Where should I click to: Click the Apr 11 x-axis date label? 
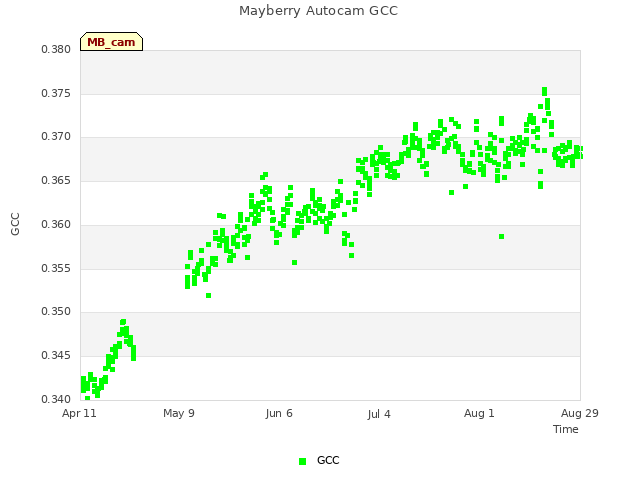(79, 414)
